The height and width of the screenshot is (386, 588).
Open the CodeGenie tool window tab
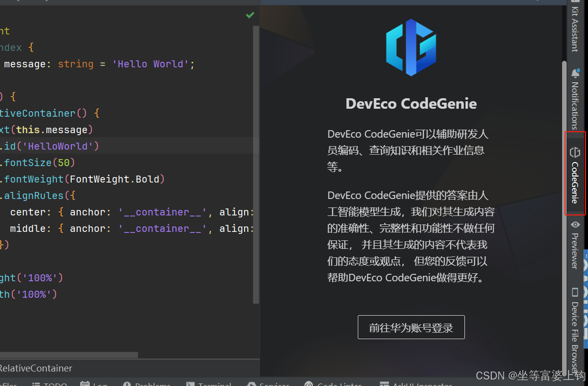click(575, 175)
